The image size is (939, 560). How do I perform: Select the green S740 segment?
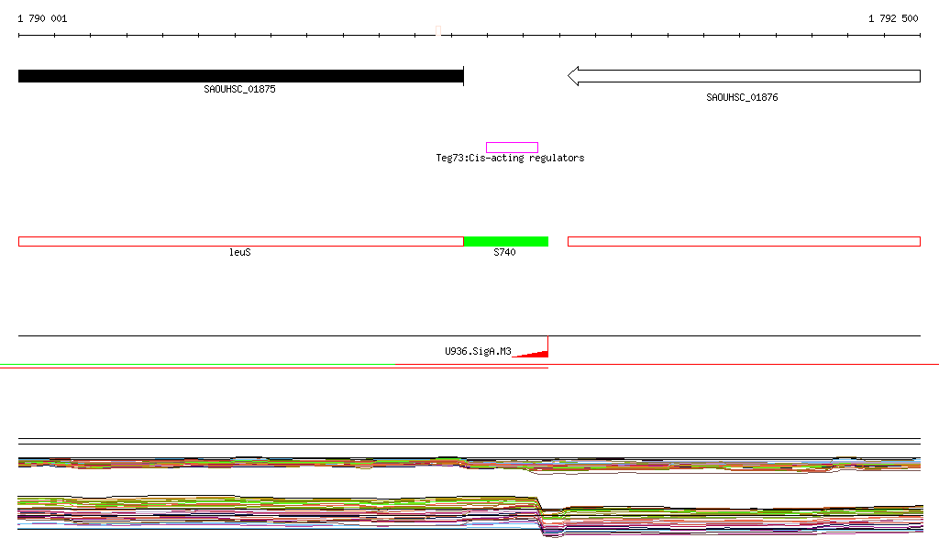[505, 241]
